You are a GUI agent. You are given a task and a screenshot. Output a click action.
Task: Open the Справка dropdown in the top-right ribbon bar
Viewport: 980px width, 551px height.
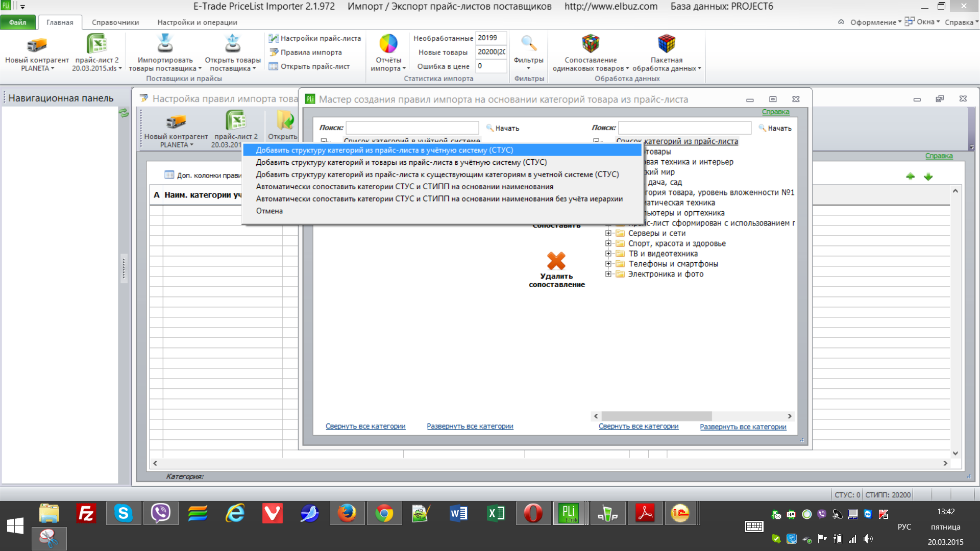click(962, 22)
